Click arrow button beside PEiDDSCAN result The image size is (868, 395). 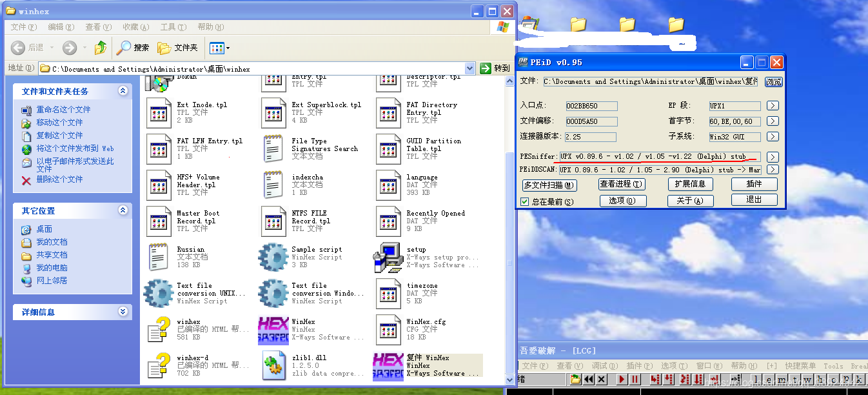[773, 170]
